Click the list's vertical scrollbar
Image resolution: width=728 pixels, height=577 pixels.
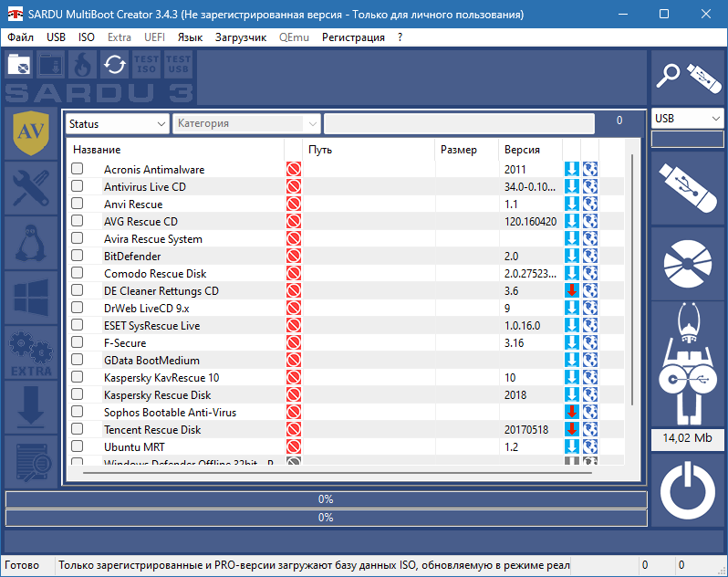pos(632,280)
